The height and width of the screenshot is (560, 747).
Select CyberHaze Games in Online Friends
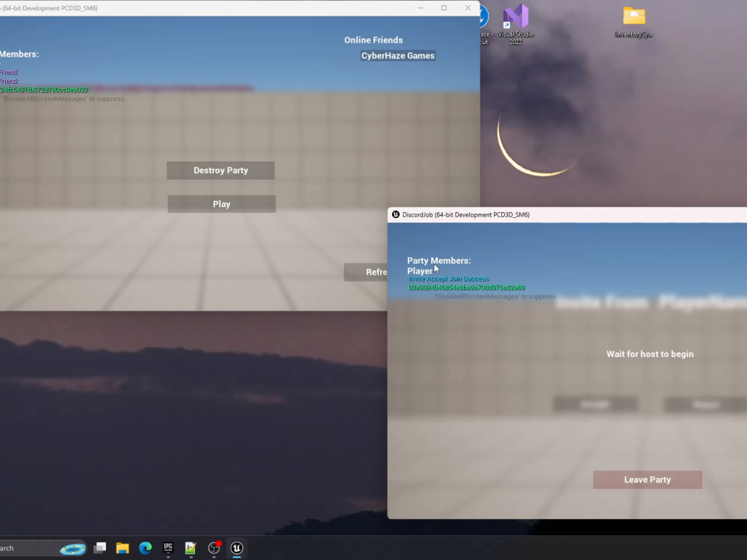click(398, 56)
